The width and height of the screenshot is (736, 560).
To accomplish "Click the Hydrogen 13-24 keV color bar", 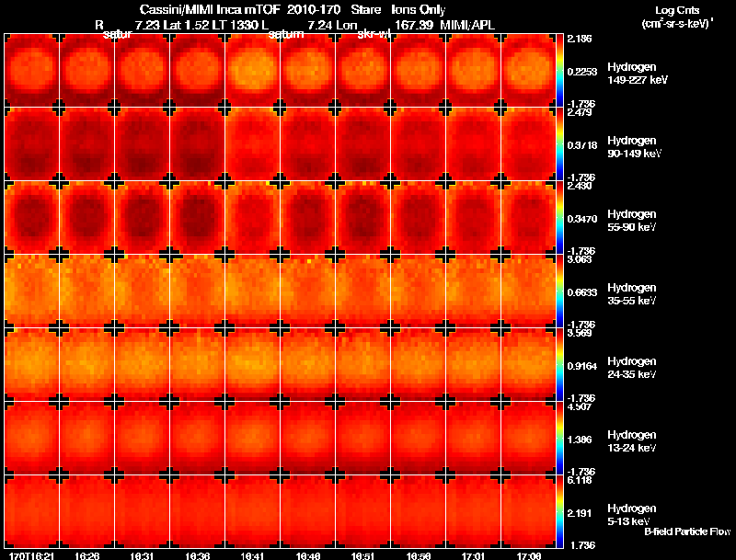I will click(x=559, y=439).
